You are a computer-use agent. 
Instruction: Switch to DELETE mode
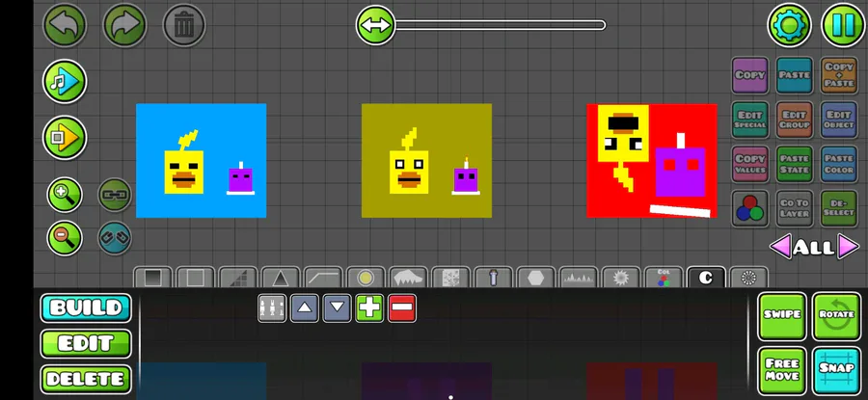pos(86,379)
